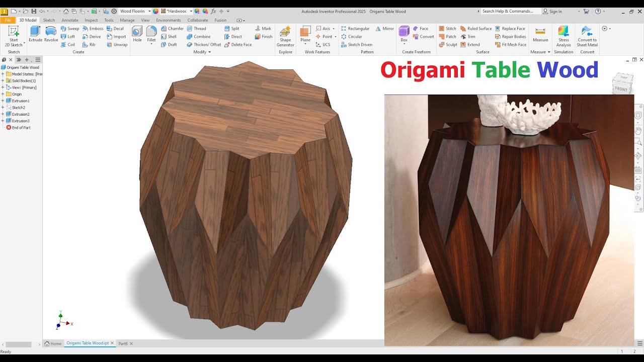Screen dimensions: 644x362
Task: Pick the Emboss tool
Action: (x=93, y=29)
